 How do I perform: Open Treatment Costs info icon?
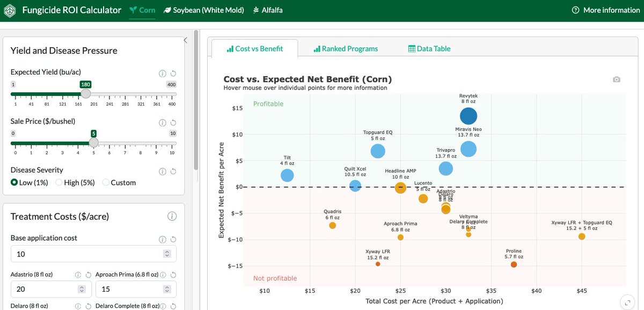(x=172, y=216)
